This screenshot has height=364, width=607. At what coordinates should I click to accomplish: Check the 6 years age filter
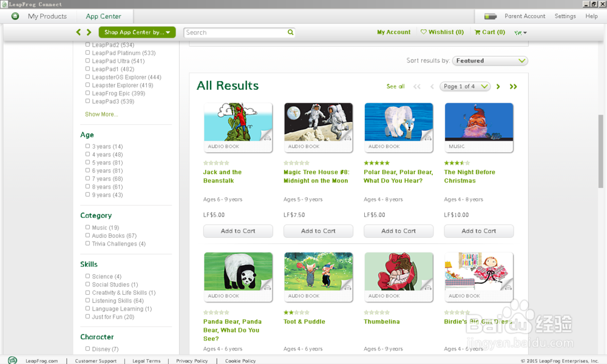[x=87, y=170]
